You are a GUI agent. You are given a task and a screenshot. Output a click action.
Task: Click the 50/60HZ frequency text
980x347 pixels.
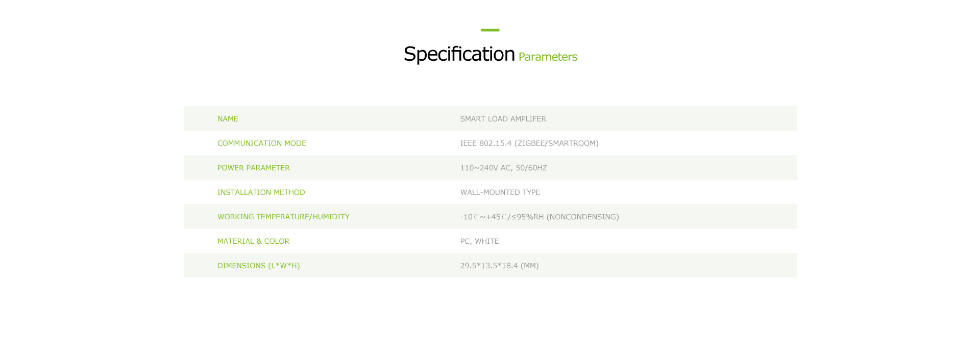pyautogui.click(x=531, y=168)
